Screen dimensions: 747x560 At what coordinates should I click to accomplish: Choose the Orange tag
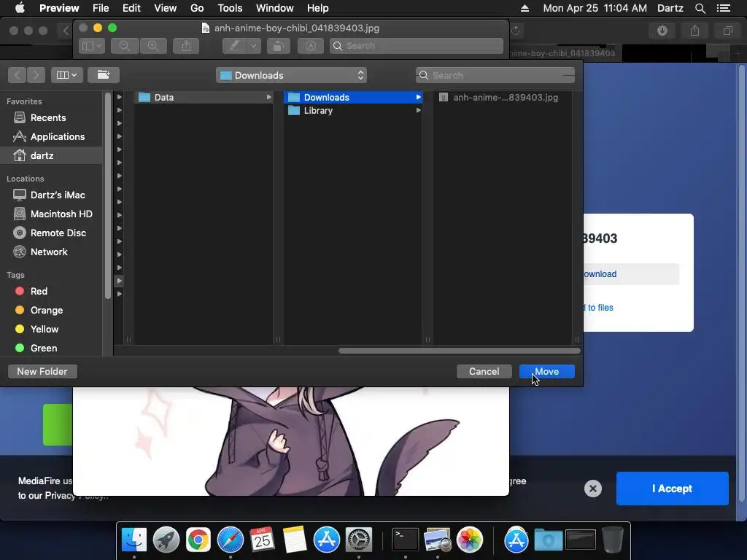coord(46,310)
